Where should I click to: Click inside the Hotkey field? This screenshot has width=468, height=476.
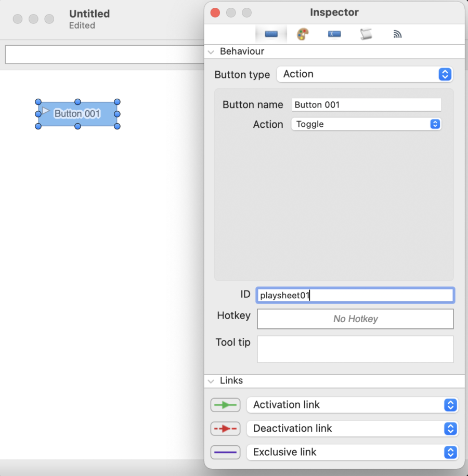[x=355, y=319]
